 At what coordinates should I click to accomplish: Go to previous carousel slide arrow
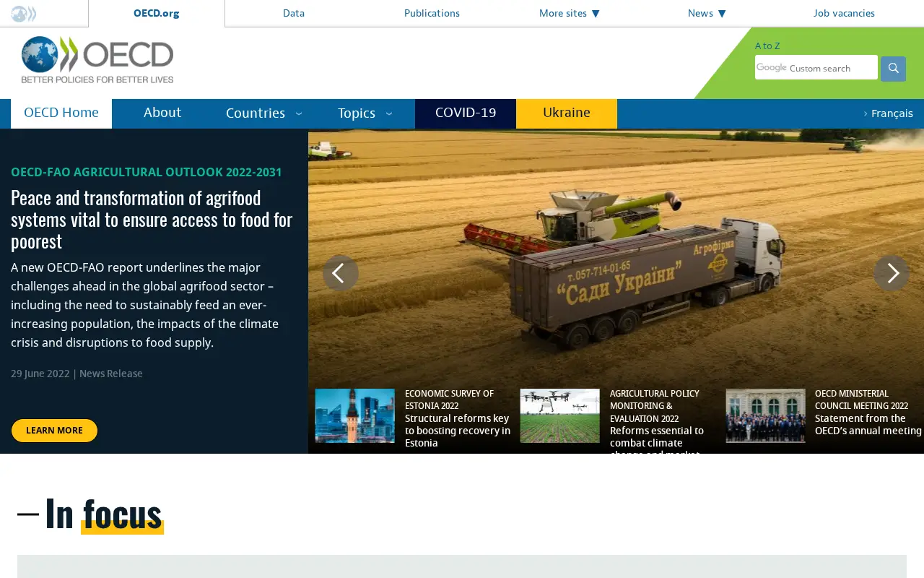click(x=340, y=273)
